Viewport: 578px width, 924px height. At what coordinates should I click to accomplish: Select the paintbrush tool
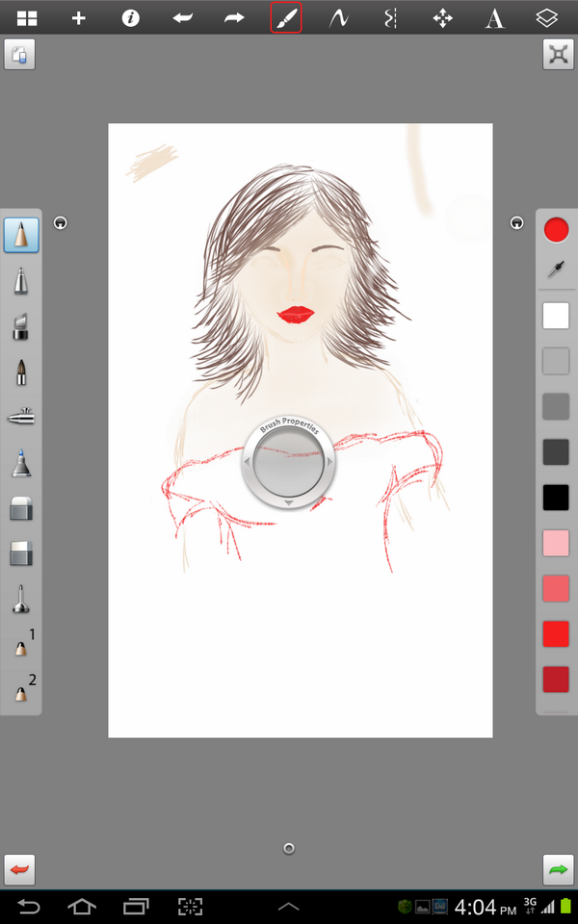point(21,372)
